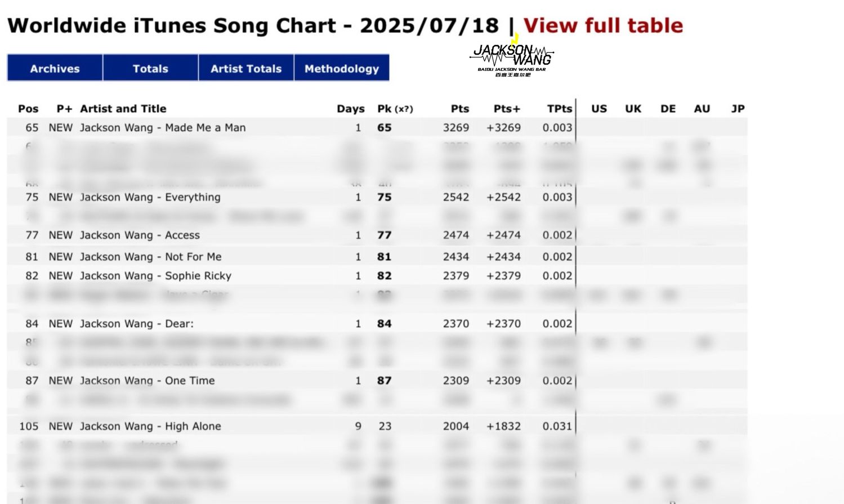Open the Archives tab
The width and height of the screenshot is (844, 504).
55,68
